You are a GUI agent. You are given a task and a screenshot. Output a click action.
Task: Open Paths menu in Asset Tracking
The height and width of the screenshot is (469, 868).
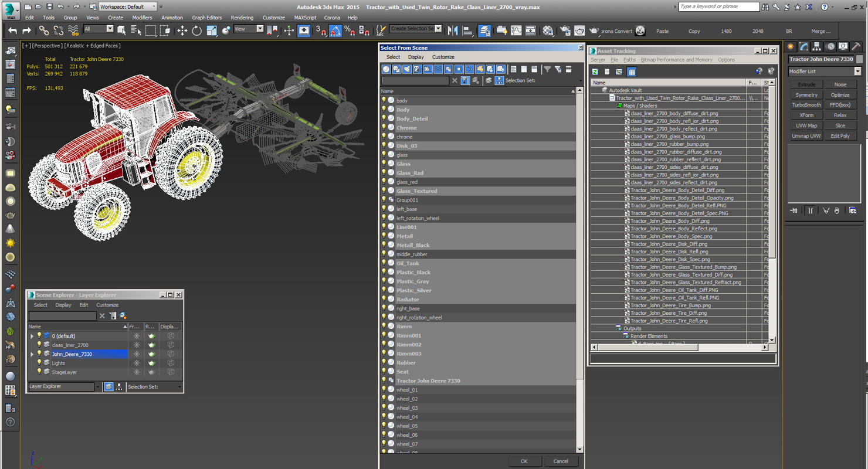click(629, 60)
